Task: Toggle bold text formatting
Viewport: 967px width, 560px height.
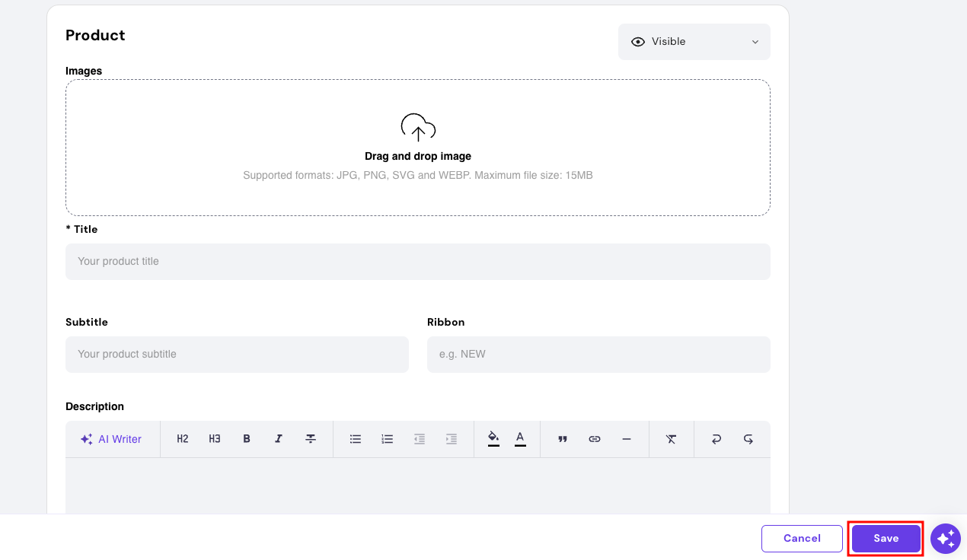Action: point(246,439)
